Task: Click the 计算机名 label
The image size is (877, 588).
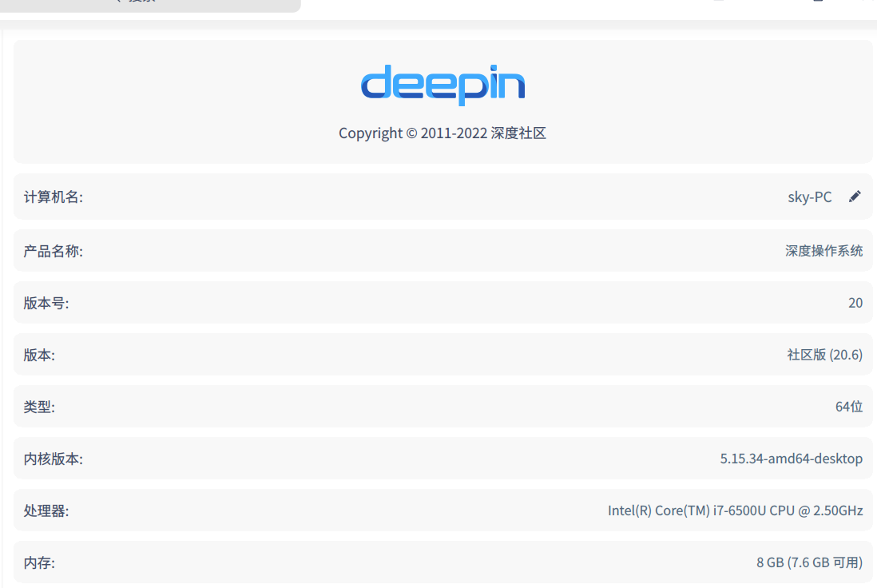Action: click(54, 197)
